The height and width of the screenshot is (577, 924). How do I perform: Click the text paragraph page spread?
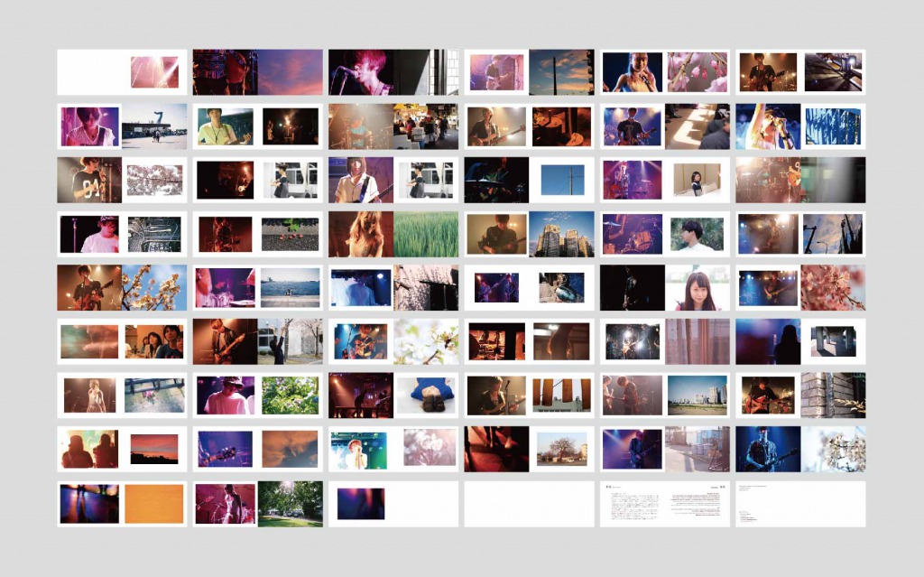[665, 504]
